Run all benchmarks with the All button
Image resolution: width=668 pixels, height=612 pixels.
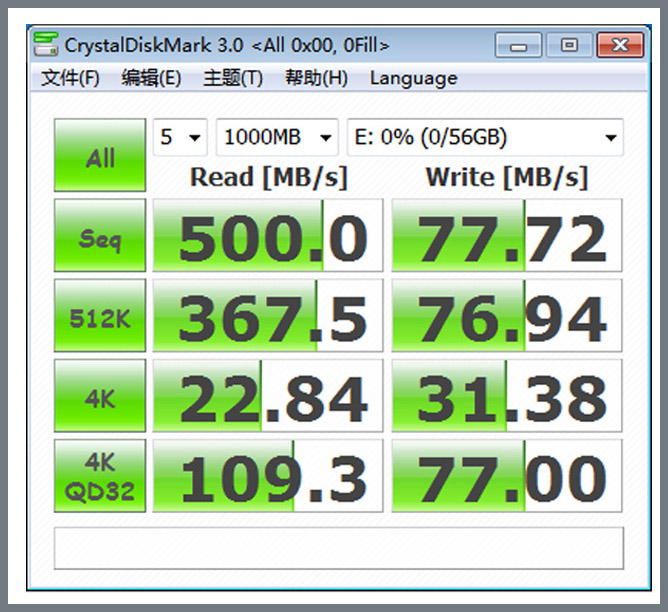[100, 155]
